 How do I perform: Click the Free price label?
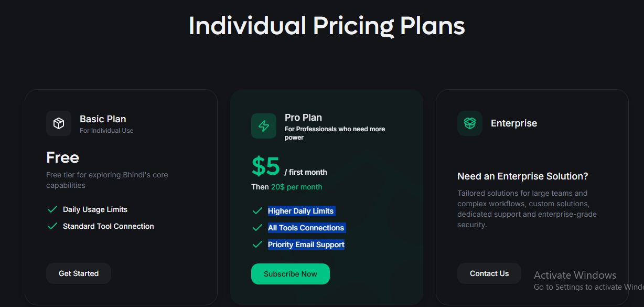[x=62, y=157]
